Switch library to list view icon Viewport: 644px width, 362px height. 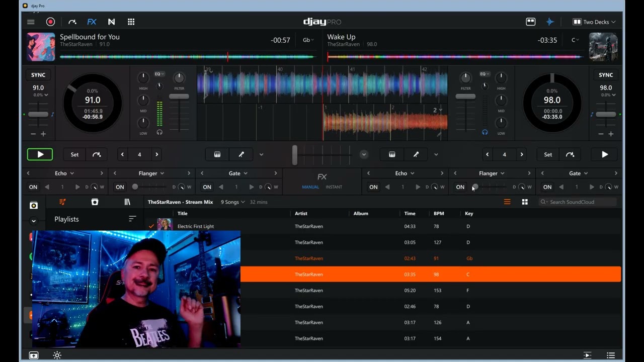(507, 202)
